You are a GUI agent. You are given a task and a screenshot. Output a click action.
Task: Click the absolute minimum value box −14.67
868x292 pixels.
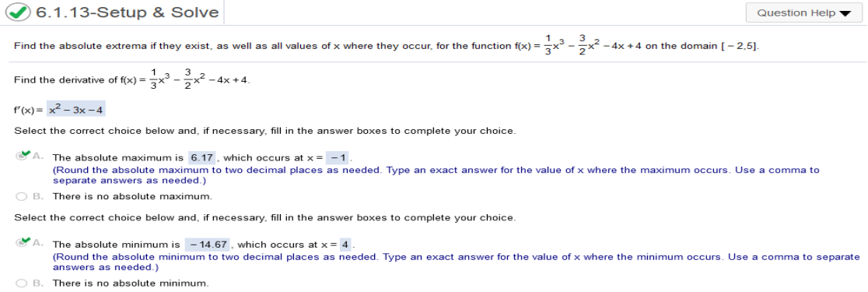click(x=207, y=245)
